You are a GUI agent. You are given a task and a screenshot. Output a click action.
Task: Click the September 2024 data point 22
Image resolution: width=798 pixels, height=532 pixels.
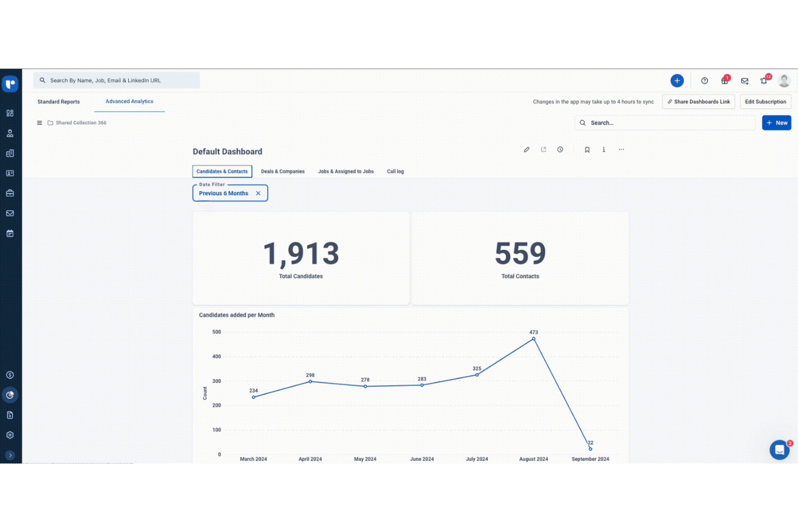[x=590, y=449]
